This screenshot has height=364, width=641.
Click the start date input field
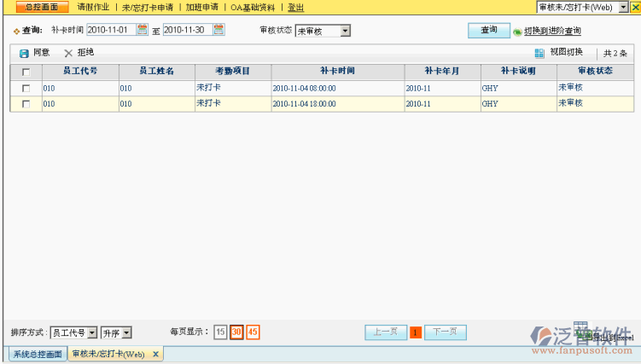[x=110, y=30]
